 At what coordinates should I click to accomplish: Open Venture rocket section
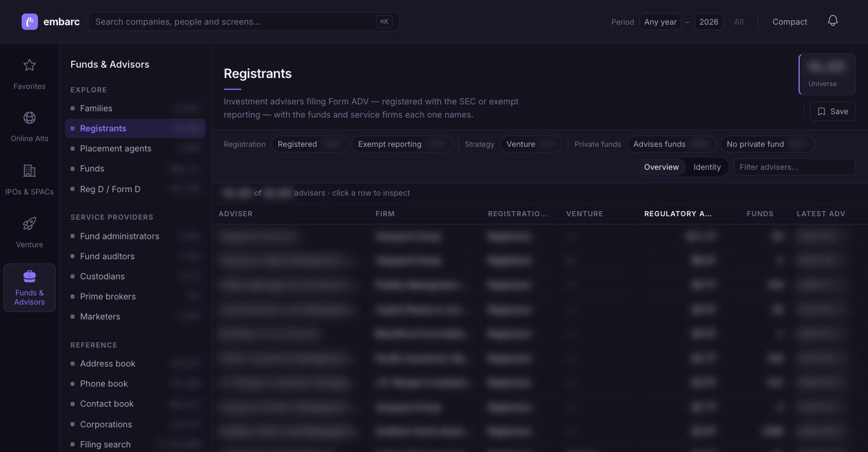pos(29,232)
